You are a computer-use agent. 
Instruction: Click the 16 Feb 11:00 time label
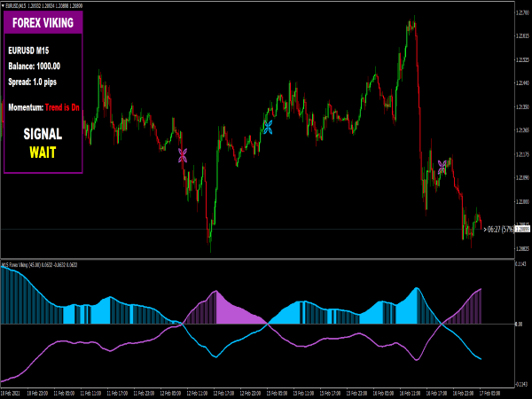(x=410, y=393)
